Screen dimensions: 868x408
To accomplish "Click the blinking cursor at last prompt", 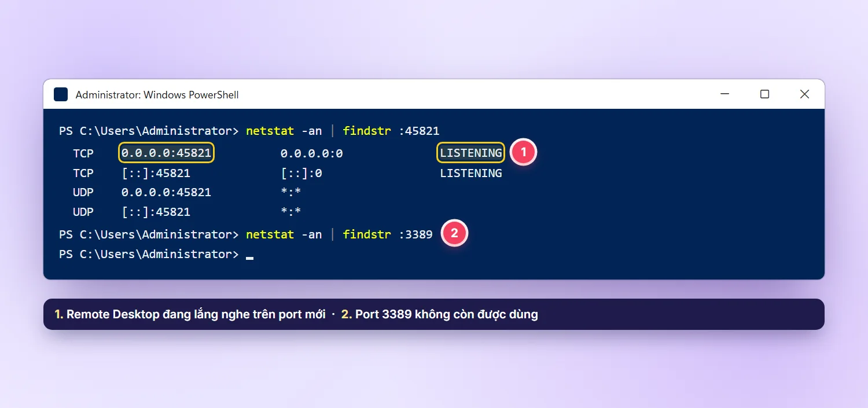I will [x=249, y=258].
